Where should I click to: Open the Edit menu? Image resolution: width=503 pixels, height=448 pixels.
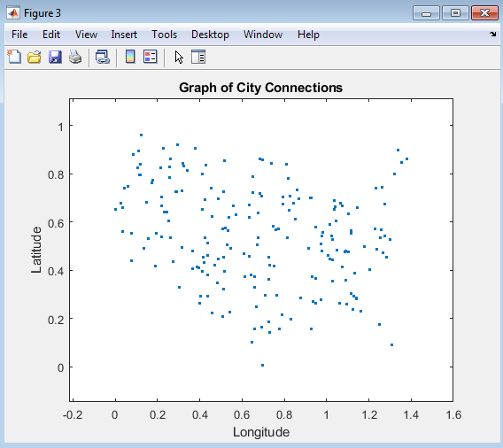click(x=51, y=35)
